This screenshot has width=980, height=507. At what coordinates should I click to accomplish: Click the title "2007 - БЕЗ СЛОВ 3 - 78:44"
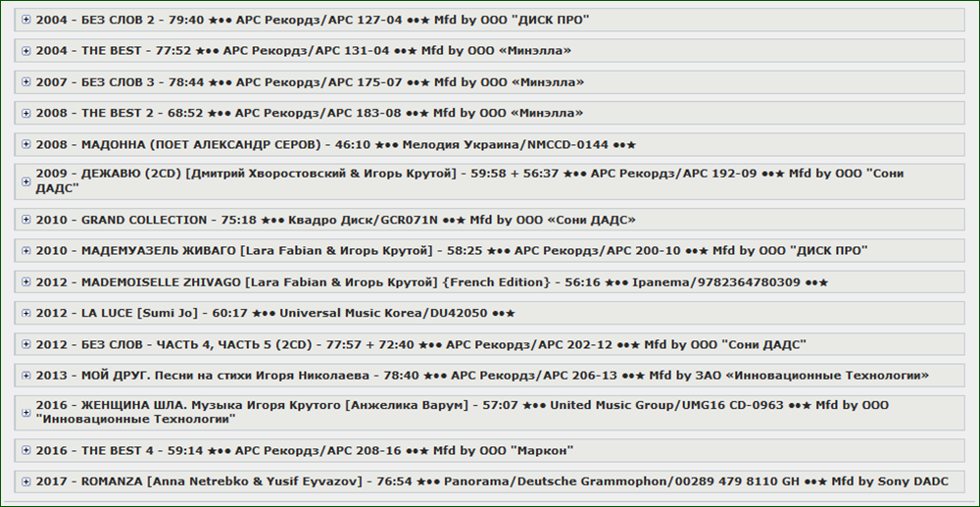click(x=120, y=82)
